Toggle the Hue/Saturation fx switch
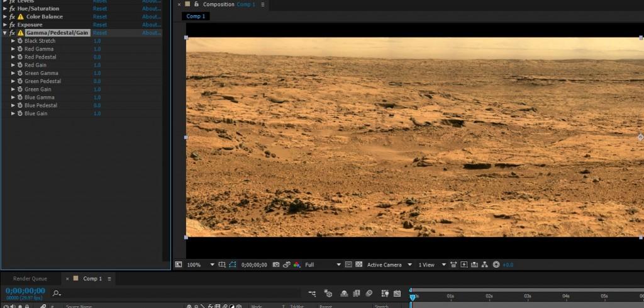The height and width of the screenshot is (308, 644). tap(12, 9)
